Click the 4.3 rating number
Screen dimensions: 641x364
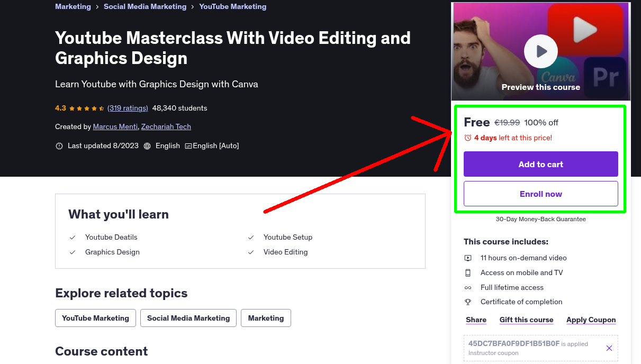(60, 108)
